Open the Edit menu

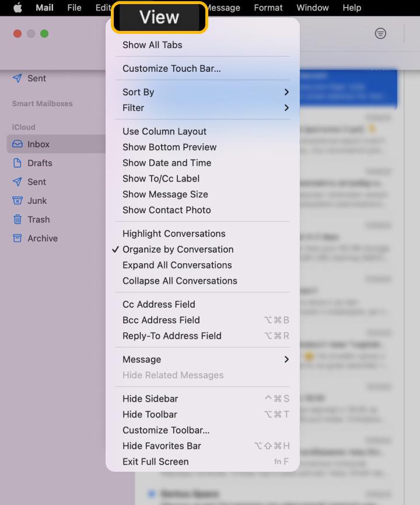tap(103, 8)
